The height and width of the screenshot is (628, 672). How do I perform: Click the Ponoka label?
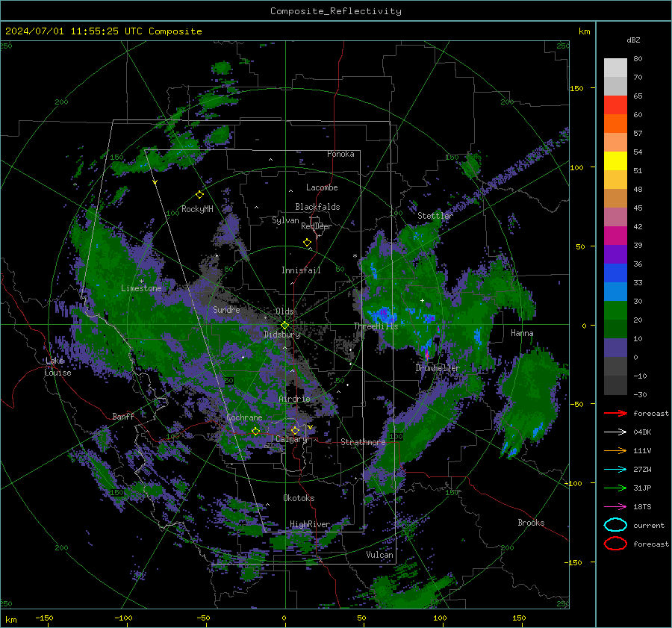340,154
